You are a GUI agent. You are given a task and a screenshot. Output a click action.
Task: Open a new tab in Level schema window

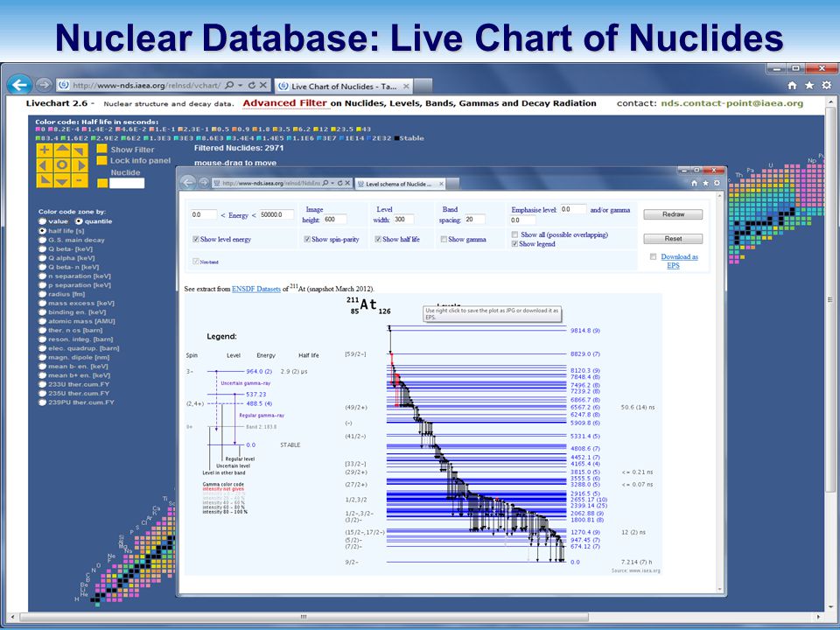point(452,184)
